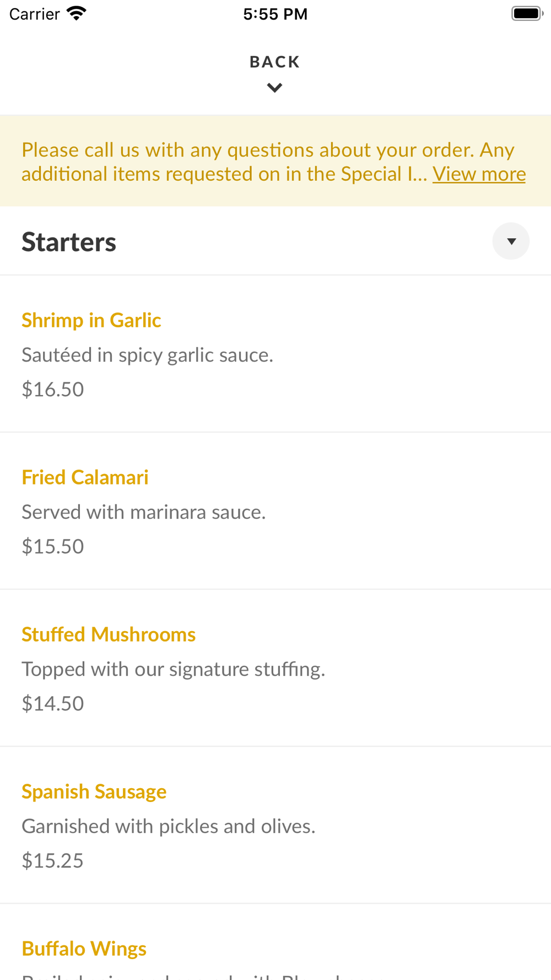The height and width of the screenshot is (980, 551).
Task: Click the $14.50 mushrooms price
Action: tap(53, 703)
